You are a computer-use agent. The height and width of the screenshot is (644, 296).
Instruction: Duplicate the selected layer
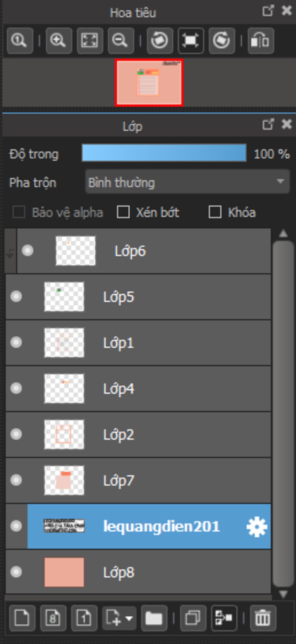tap(193, 618)
